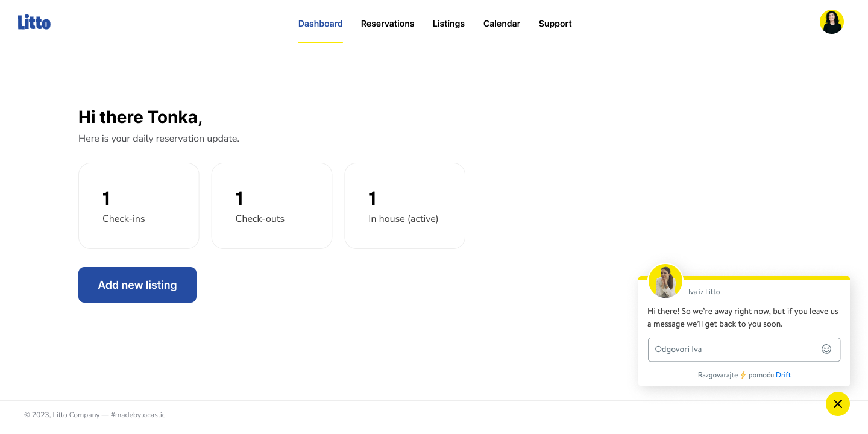Click the daily reservation update text
Screen dimensions: 868x434
[159, 139]
